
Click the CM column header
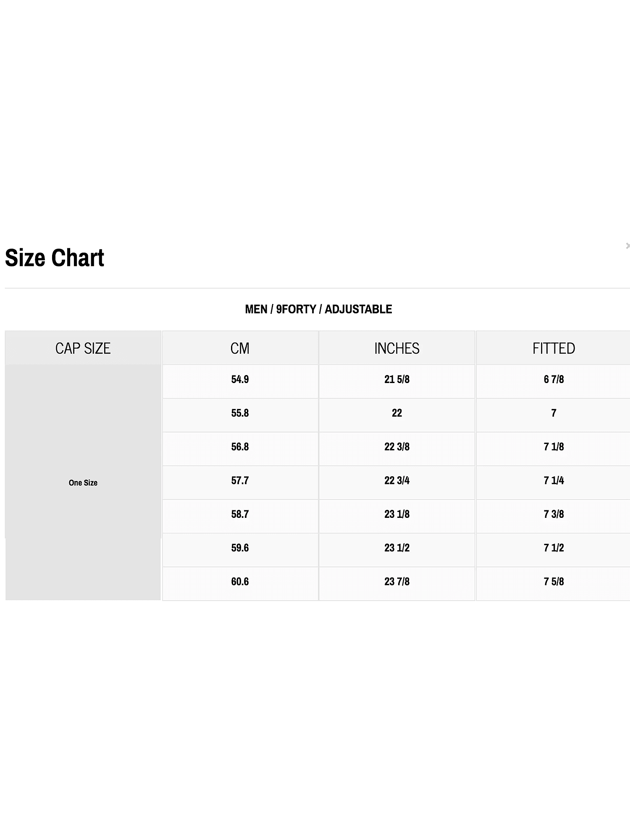240,348
